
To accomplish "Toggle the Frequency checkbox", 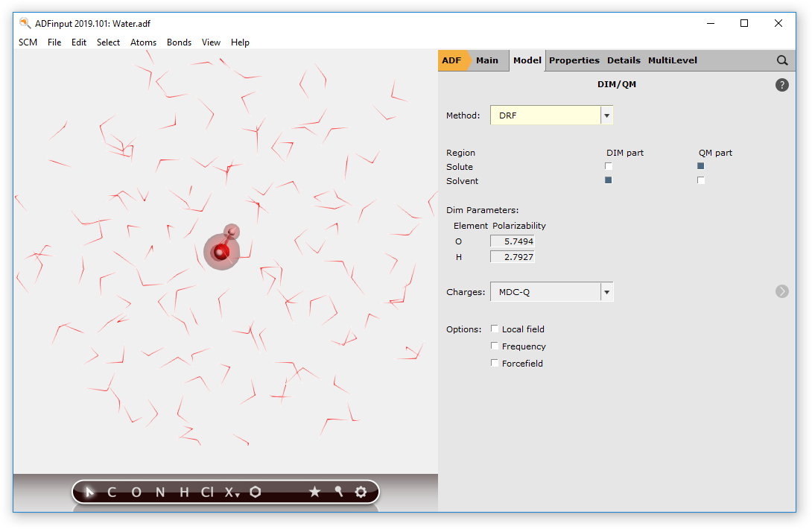I will tap(495, 346).
